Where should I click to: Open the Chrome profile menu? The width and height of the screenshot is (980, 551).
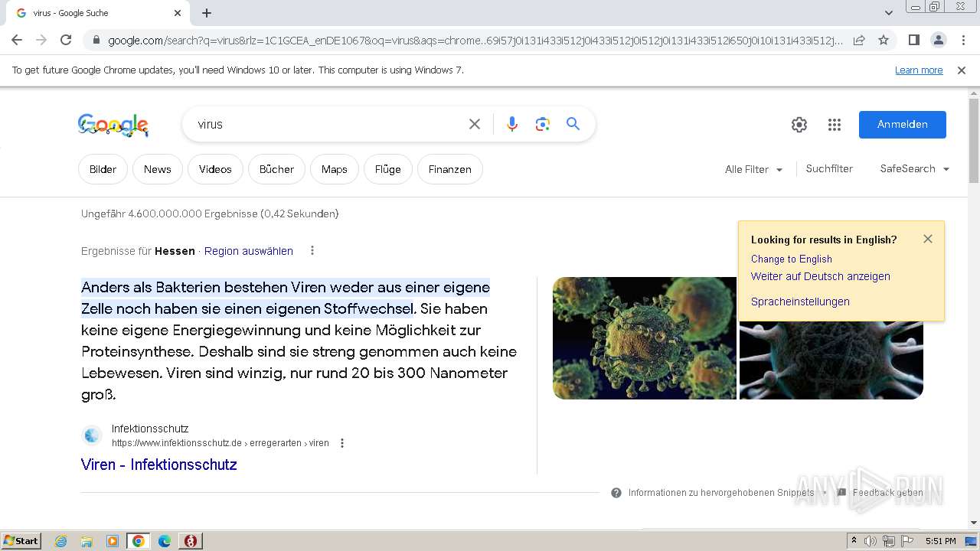[x=938, y=40]
